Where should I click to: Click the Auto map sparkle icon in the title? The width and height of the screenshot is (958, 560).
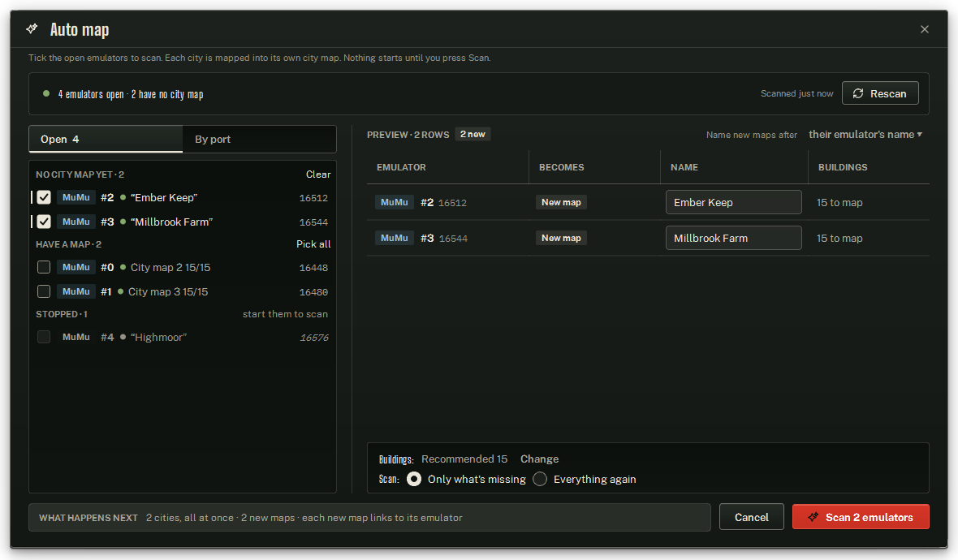tap(32, 28)
